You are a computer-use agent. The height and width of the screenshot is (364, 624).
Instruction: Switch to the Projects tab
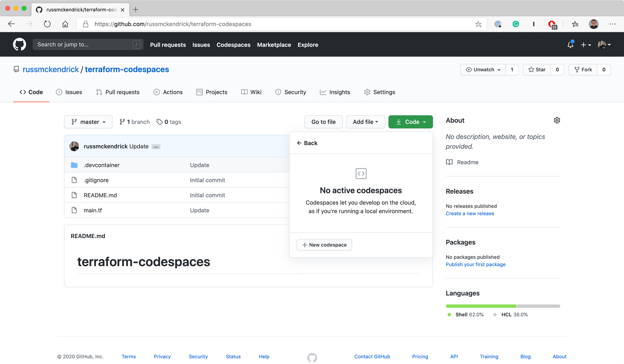[x=212, y=92]
